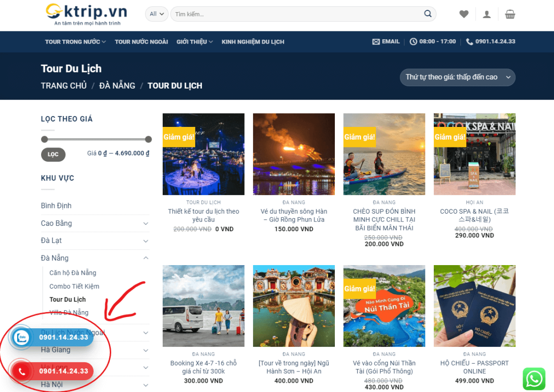
Task: Open the TOUR TRONG NƯỚC menu
Action: tap(76, 42)
